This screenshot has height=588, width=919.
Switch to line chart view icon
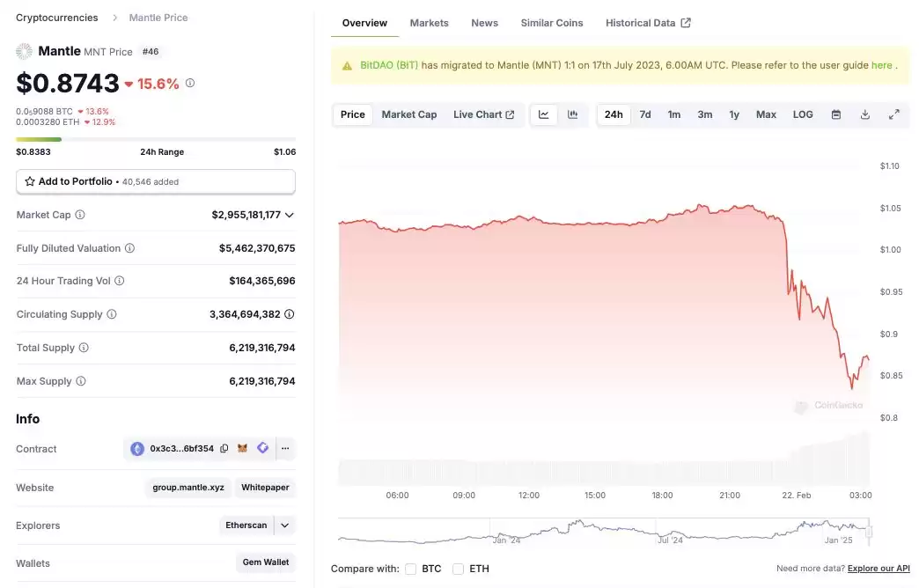coord(544,114)
